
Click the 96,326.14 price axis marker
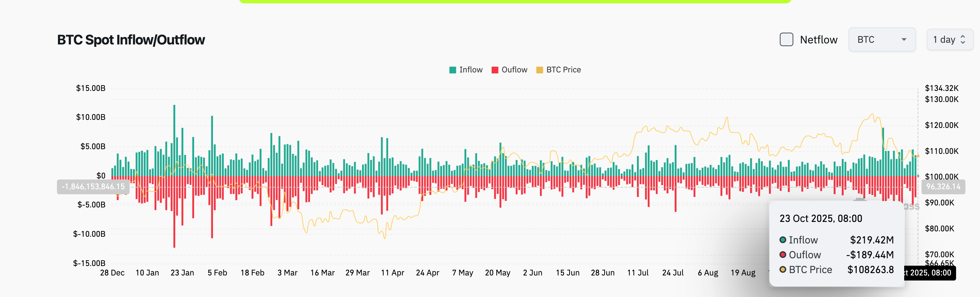943,187
